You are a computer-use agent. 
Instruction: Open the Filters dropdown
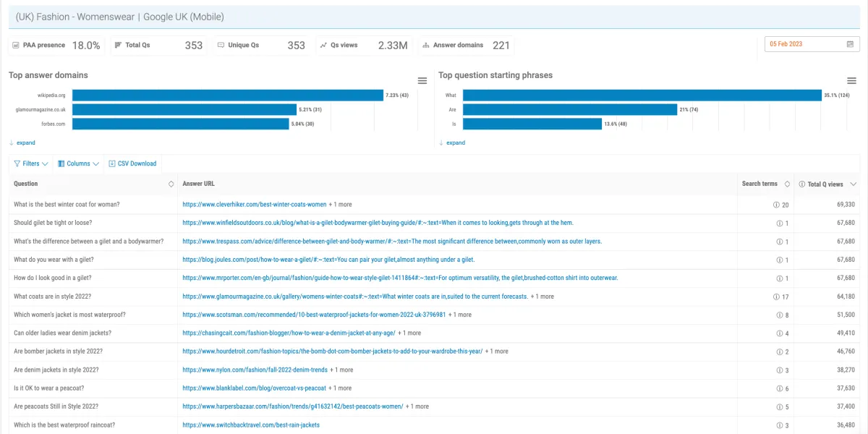click(31, 163)
